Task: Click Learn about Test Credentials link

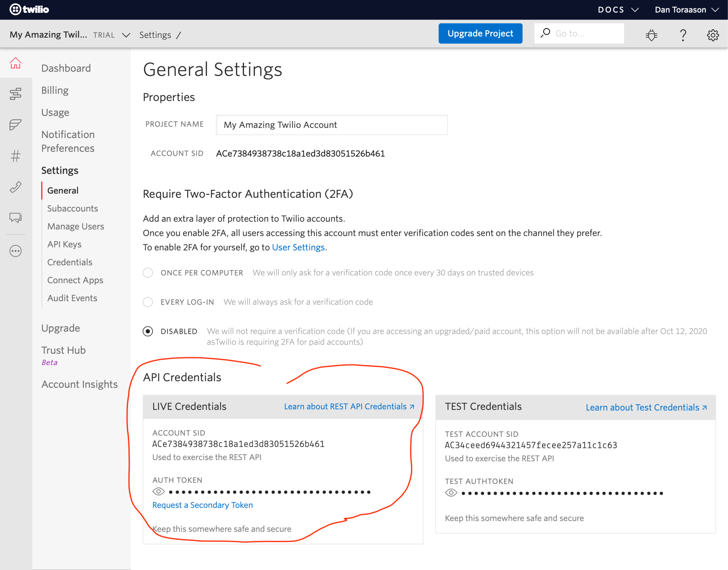Action: pyautogui.click(x=647, y=407)
